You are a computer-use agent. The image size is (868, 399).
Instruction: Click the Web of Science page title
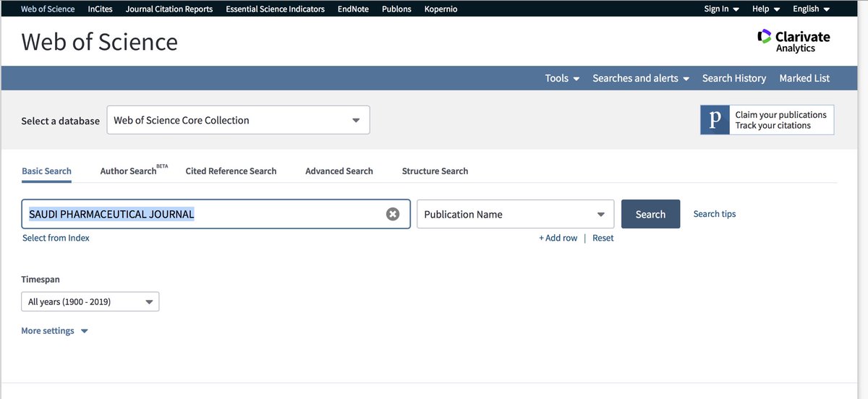click(x=99, y=42)
